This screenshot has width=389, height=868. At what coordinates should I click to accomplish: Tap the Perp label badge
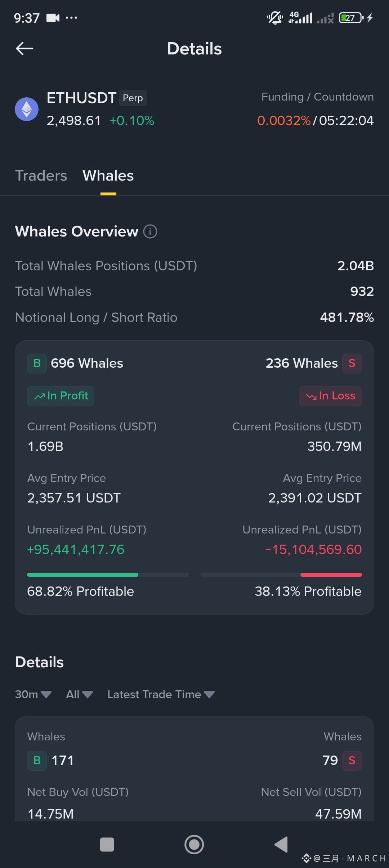click(x=133, y=98)
